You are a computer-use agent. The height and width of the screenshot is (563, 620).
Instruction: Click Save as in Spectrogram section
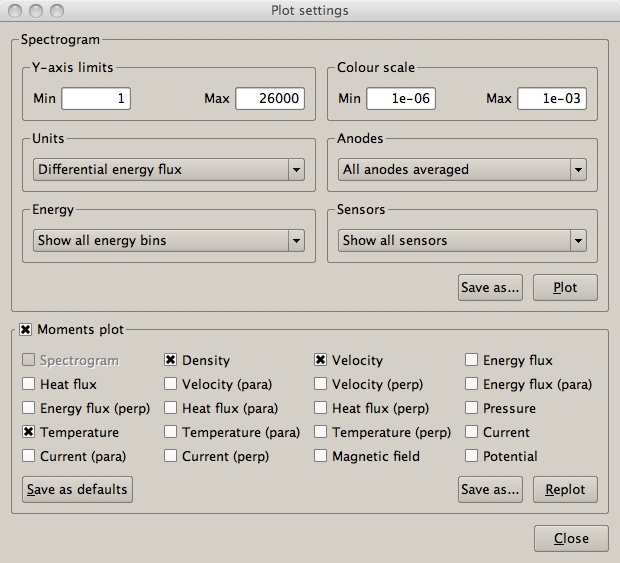coord(490,287)
